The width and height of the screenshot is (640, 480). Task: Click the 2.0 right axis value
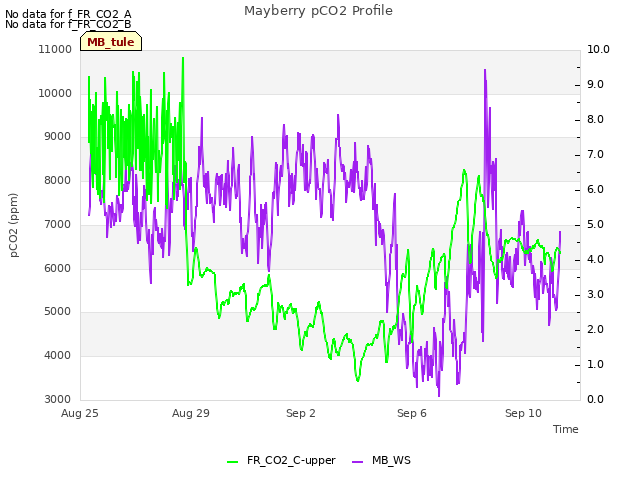[595, 330]
